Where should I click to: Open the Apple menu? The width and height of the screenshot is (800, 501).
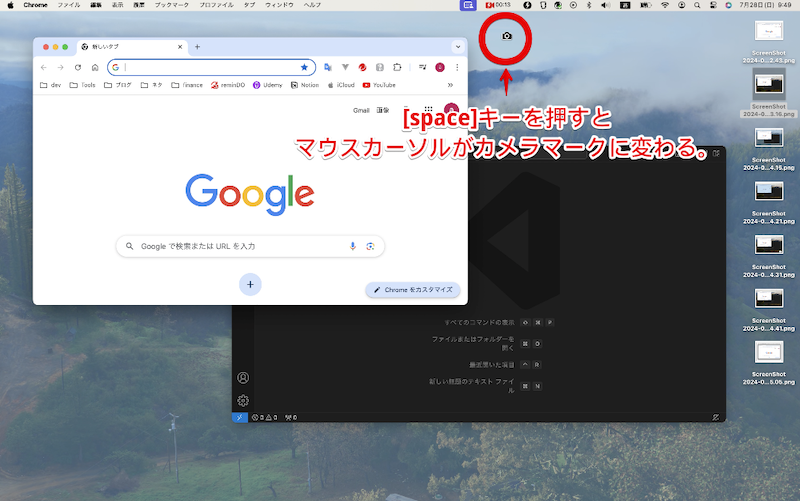tap(10, 5)
